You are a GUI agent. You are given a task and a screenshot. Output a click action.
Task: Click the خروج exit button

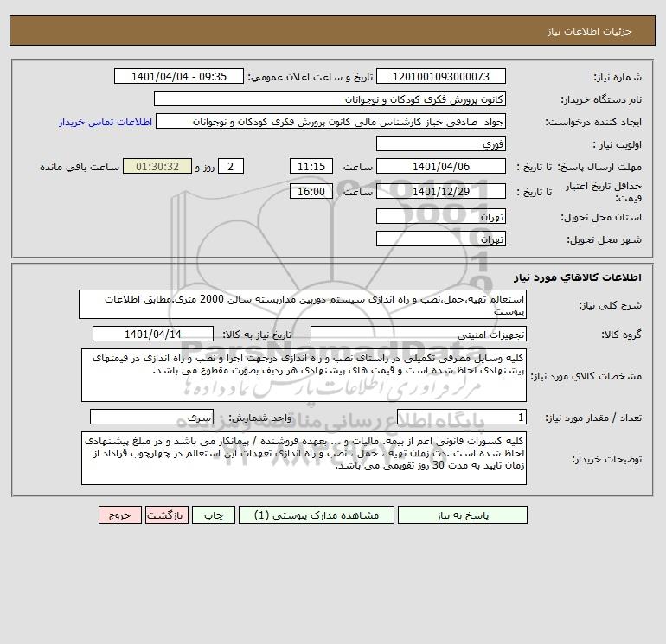click(x=120, y=515)
